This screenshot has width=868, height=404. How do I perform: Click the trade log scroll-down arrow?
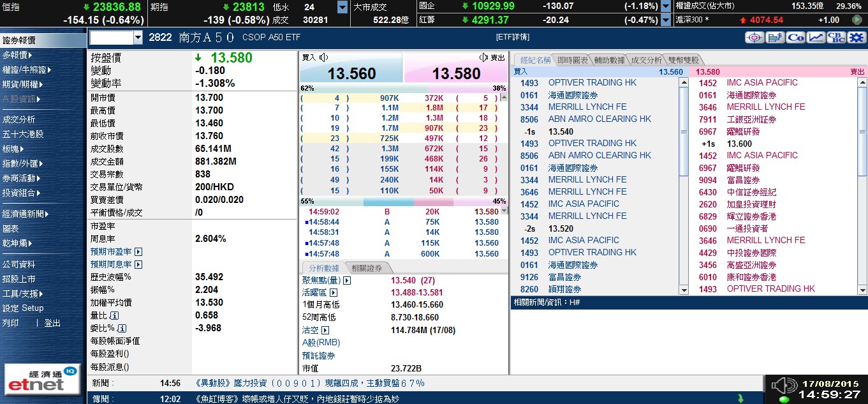tap(504, 211)
